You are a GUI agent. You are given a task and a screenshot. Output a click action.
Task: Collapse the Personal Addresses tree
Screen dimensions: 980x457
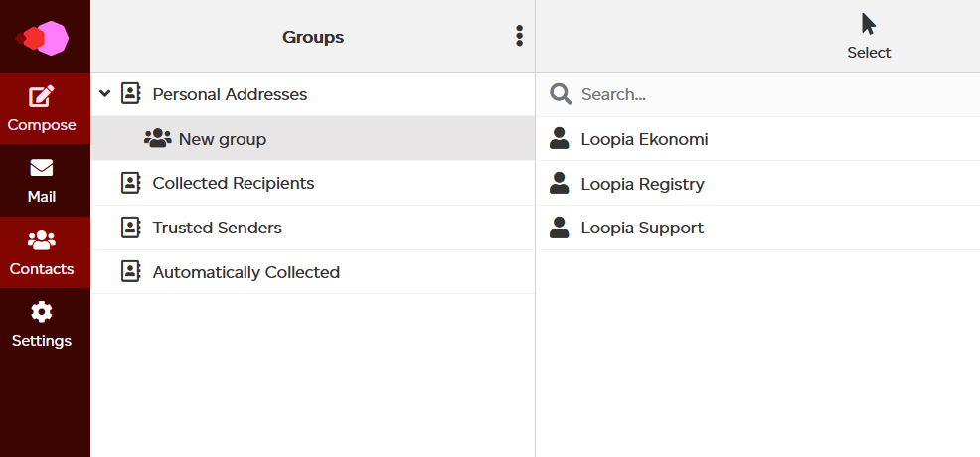(x=105, y=93)
